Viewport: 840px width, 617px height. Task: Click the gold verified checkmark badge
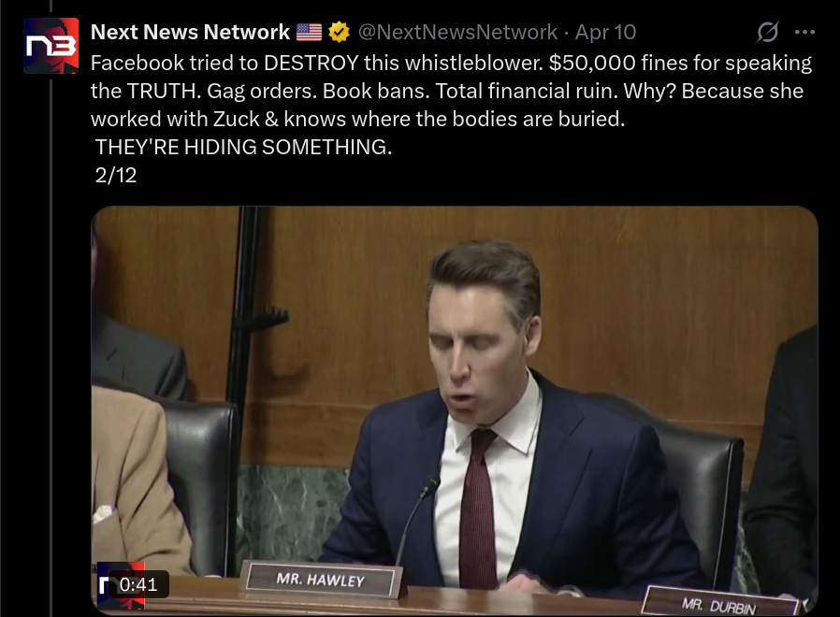339,32
